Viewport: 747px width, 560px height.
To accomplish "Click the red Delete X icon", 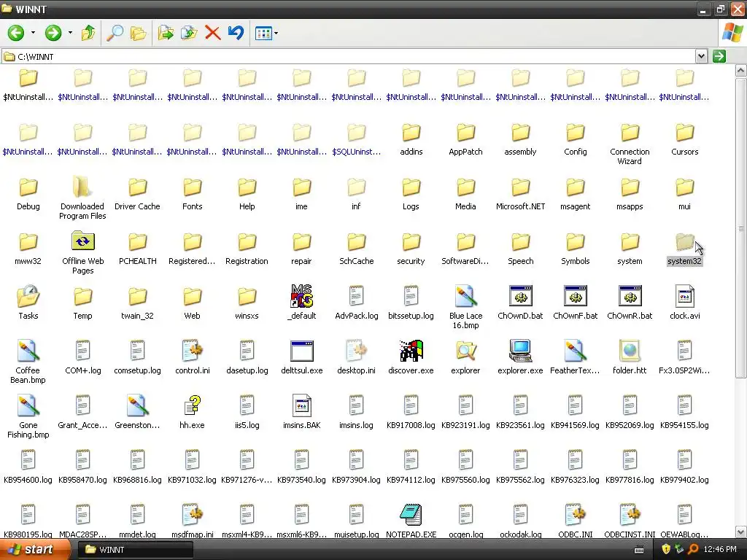I will [x=212, y=33].
